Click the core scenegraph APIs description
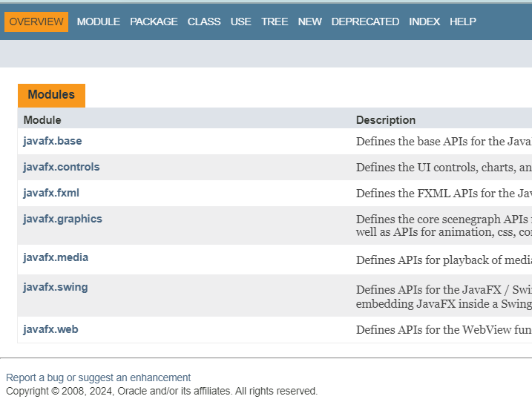This screenshot has width=532, height=419. click(x=444, y=225)
